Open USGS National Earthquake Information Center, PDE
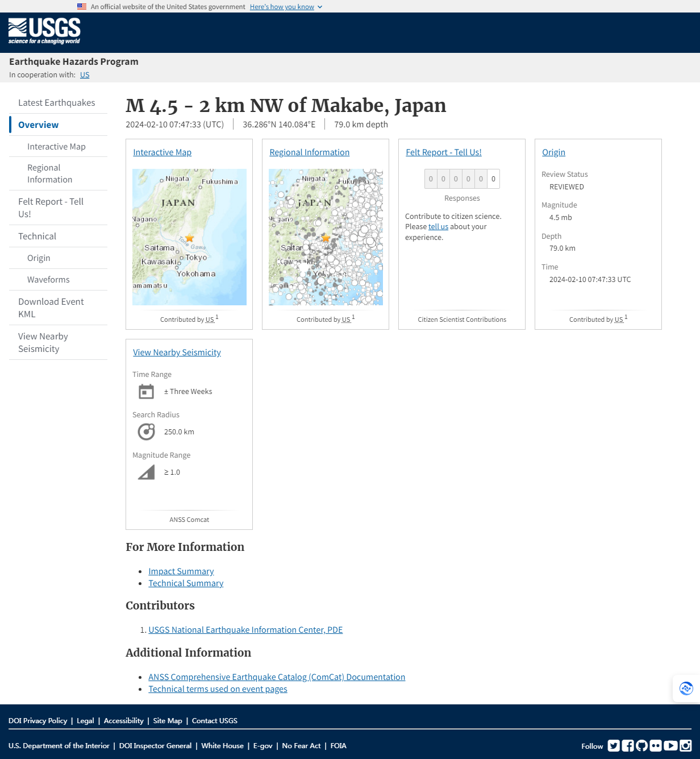700x759 pixels. (245, 630)
